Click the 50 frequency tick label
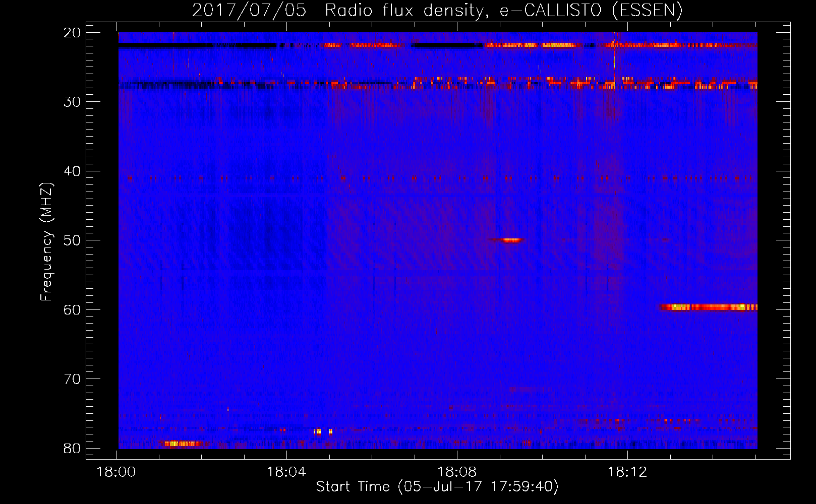816x504 pixels. (72, 240)
